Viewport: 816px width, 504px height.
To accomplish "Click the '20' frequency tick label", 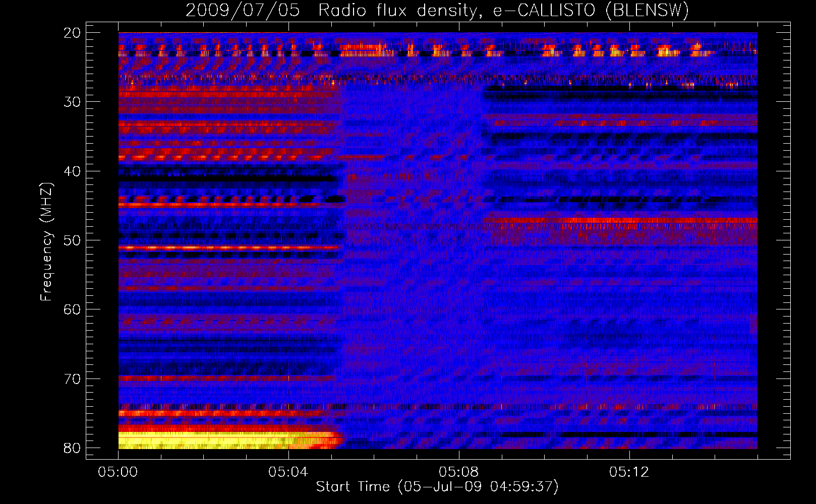I will point(72,33).
